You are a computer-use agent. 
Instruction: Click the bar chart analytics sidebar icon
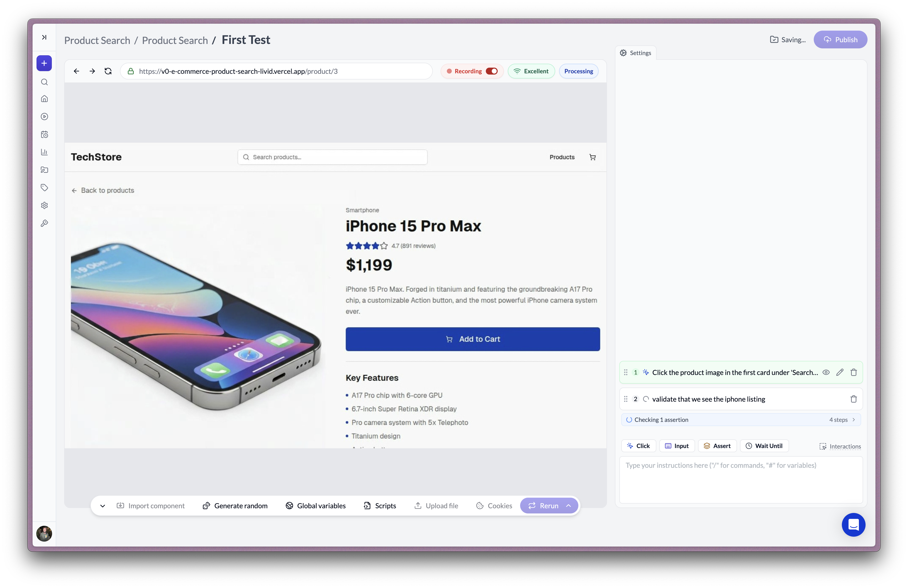coord(44,152)
